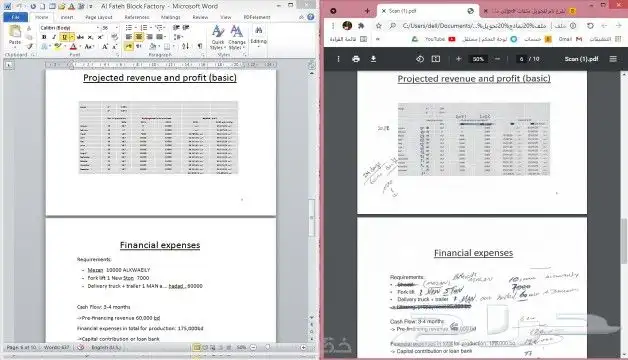Click the Cut scissors icon

click(29, 28)
